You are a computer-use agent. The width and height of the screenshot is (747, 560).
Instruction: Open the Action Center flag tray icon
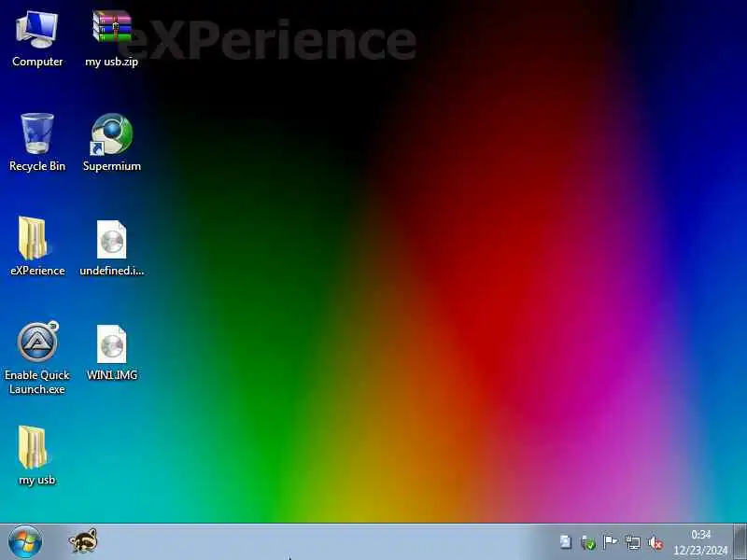click(610, 542)
